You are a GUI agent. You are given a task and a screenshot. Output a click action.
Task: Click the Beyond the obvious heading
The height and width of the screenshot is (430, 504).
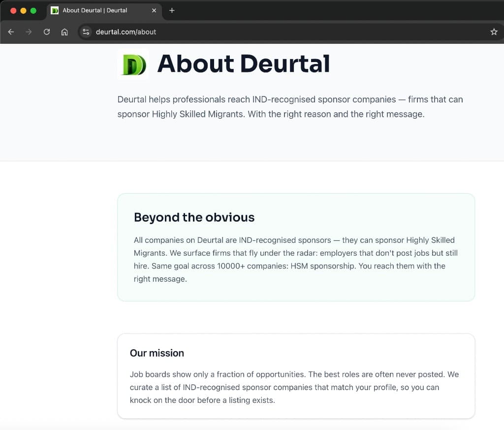click(x=194, y=217)
